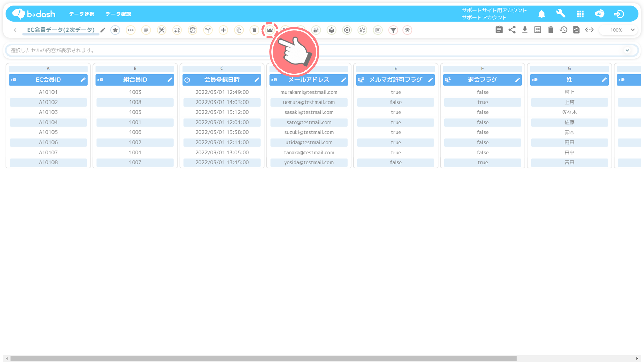
Task: Click the scrollbar right arrow
Action: click(637, 359)
